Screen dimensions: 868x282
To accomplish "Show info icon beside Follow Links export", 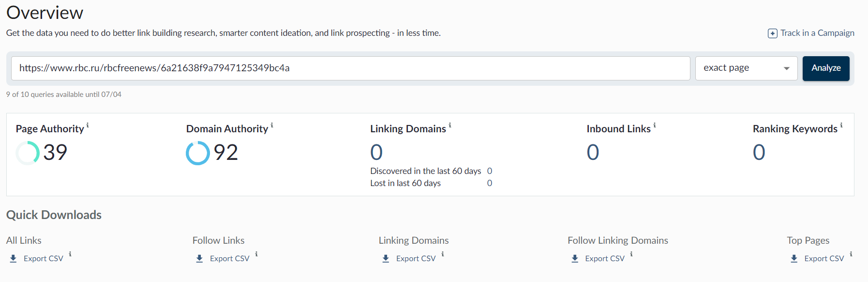I will [x=256, y=254].
